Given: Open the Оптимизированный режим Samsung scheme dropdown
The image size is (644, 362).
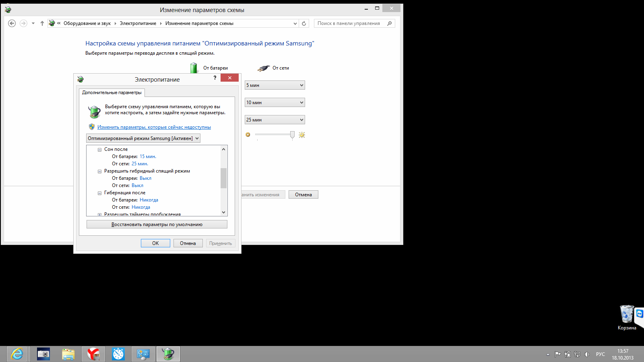Looking at the screenshot, I should click(x=143, y=138).
